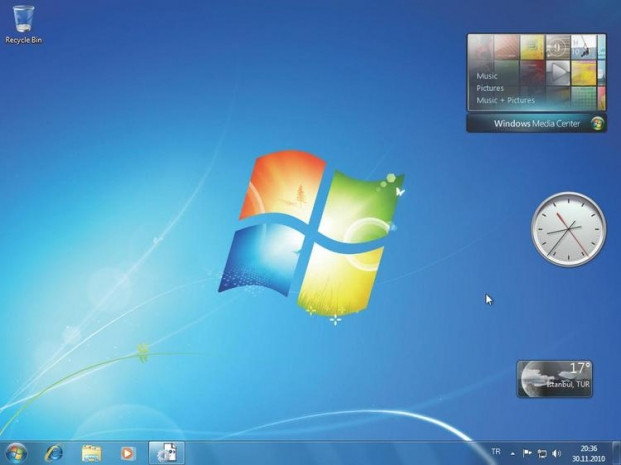Select Pictures in the Media Center gadget

490,88
